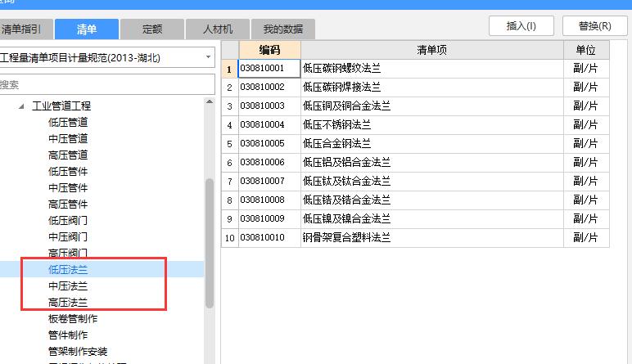Click the 单位 column header

click(586, 50)
